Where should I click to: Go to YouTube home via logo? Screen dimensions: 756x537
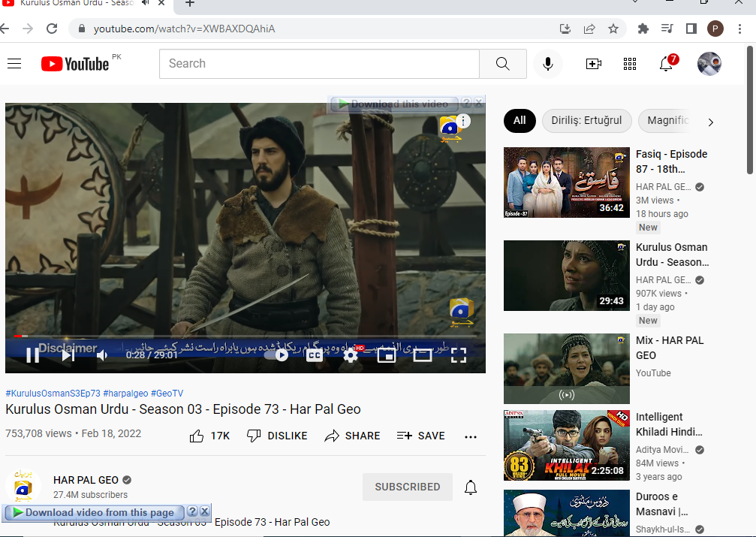75,64
